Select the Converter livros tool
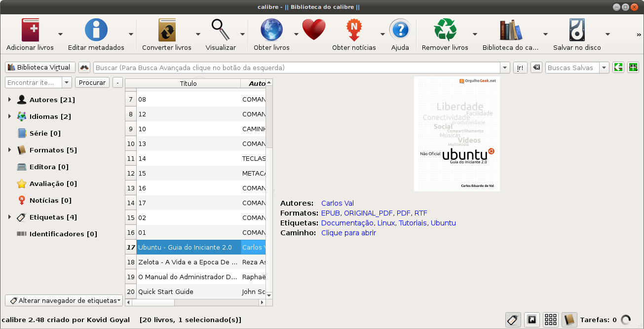This screenshot has height=329, width=644. coord(167,30)
